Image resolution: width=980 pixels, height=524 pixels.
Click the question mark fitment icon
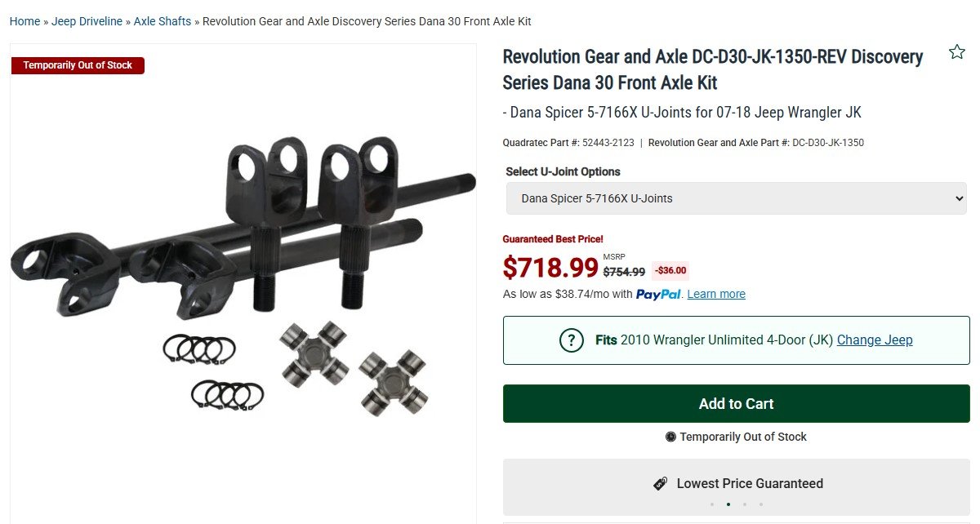571,340
